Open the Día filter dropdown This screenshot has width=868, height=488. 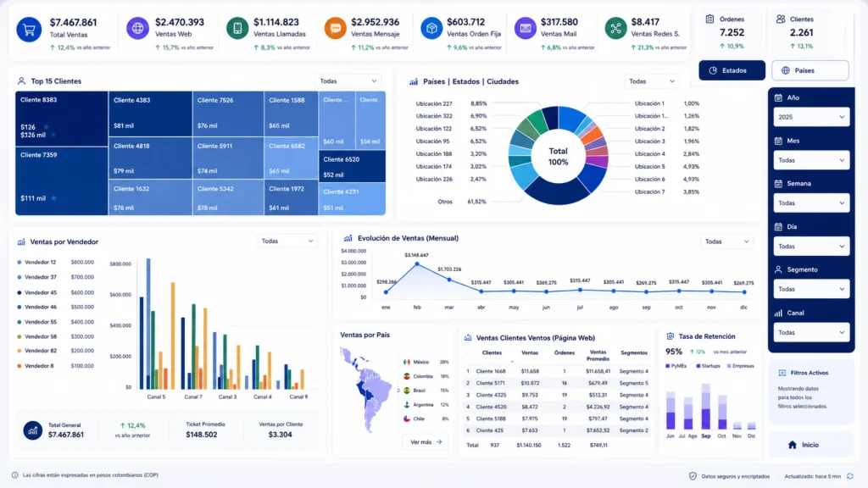[x=811, y=247]
